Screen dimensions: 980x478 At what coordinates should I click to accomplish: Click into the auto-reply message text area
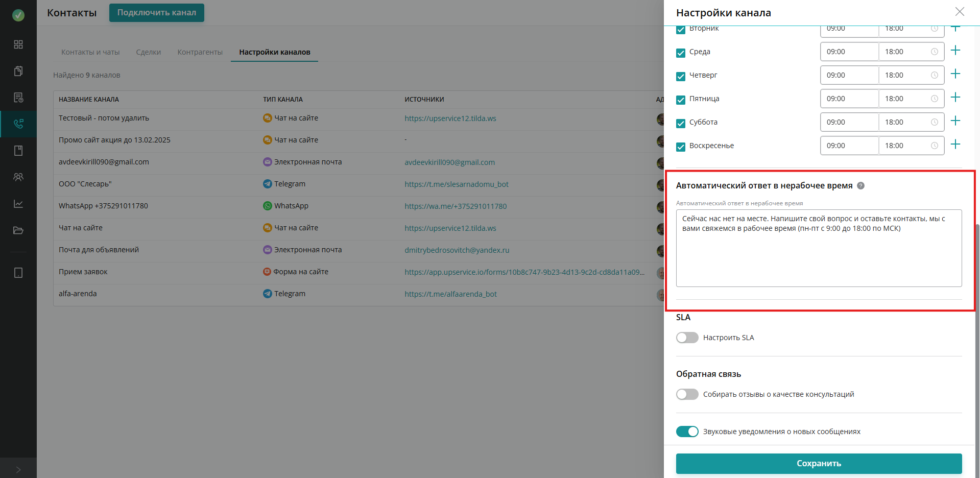click(x=819, y=248)
